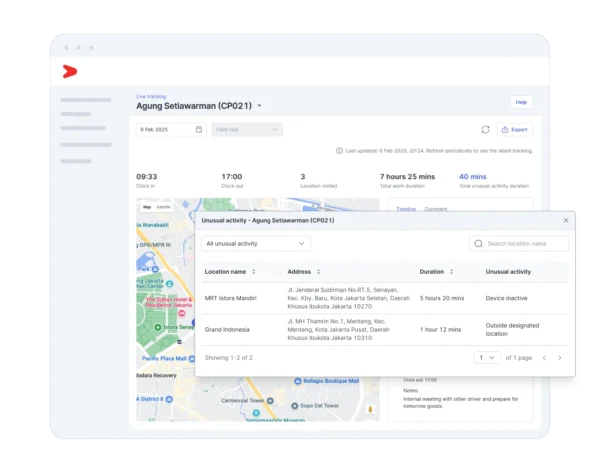The width and height of the screenshot is (600, 473).
Task: Click the Showing 1-2 of 2 text
Action: (228, 357)
